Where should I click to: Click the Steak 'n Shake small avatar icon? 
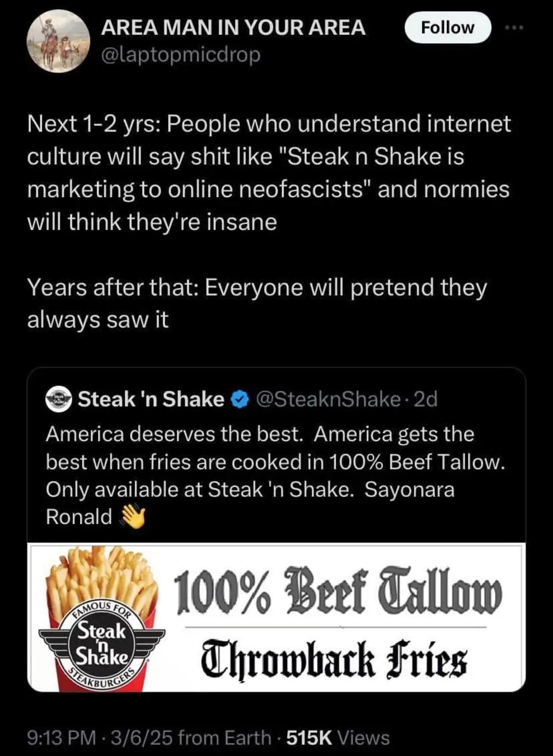click(x=59, y=399)
